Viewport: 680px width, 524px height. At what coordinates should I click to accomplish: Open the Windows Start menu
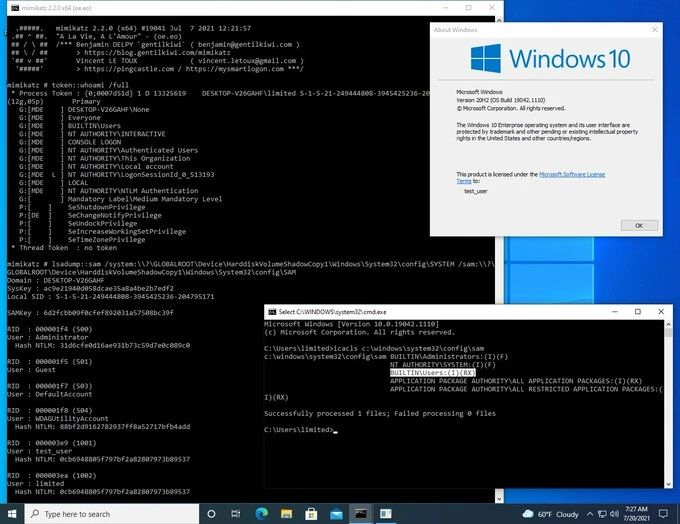[12, 513]
